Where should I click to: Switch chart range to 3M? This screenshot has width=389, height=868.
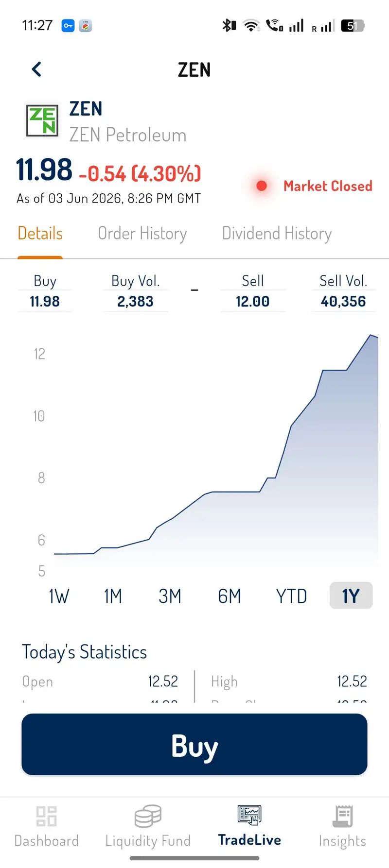(x=170, y=596)
